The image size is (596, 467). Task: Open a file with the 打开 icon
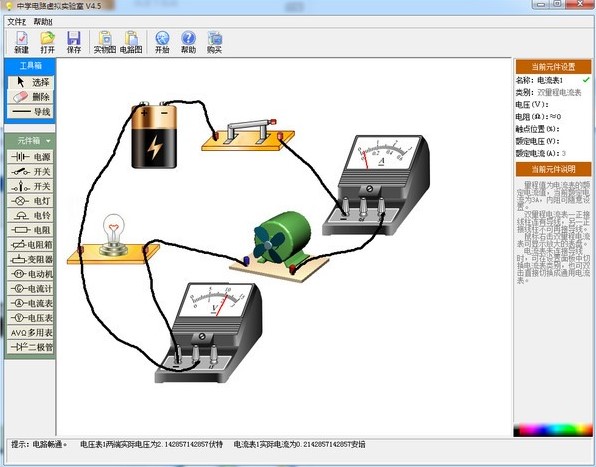(x=48, y=42)
